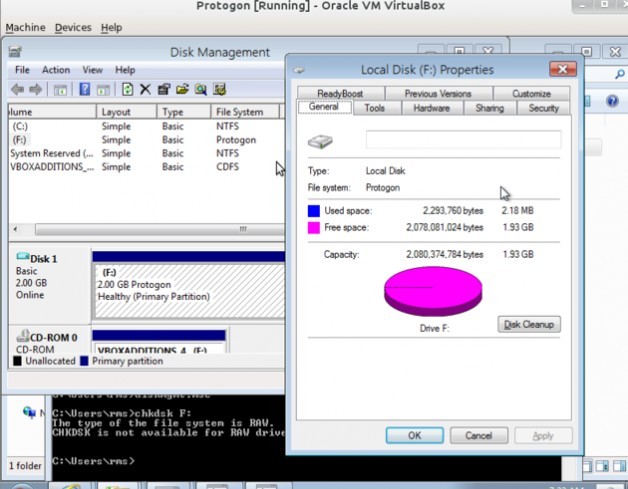Click the Layout column header

[x=126, y=112]
